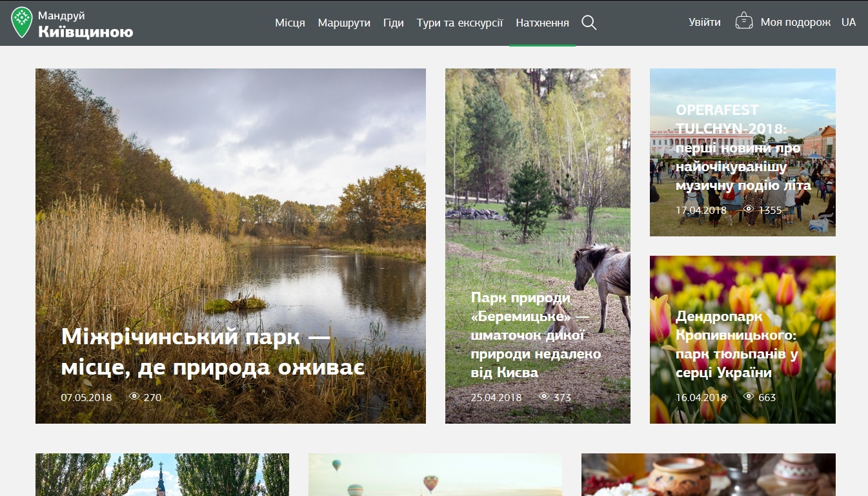868x496 pixels.
Task: Open Тури та екскурсії section
Action: [459, 23]
